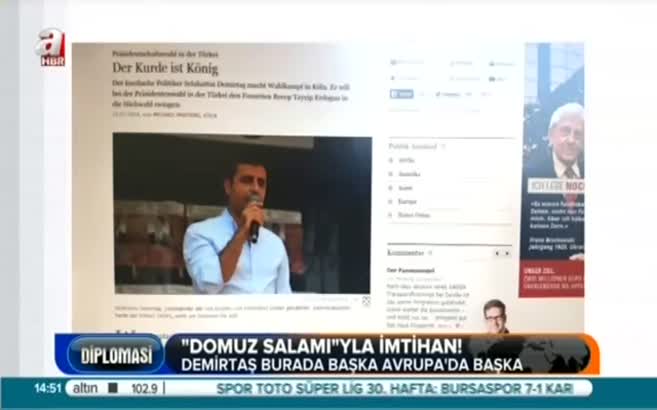Click the red 'UNSER ZIEL' box in the ad
Image resolution: width=657 pixels, height=410 pixels.
[x=551, y=279]
